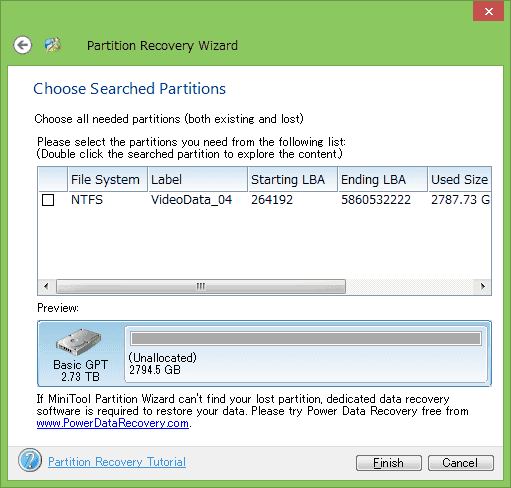Open the www.PowerDataRecovery.com link
The image size is (511, 488).
(x=113, y=423)
